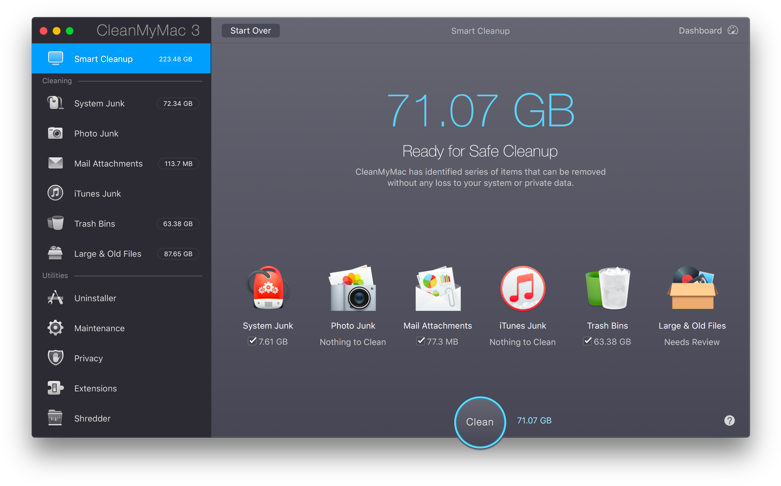Click the 71.07 GB text beside Clean button
Screen dimensions: 781x486
coord(534,421)
